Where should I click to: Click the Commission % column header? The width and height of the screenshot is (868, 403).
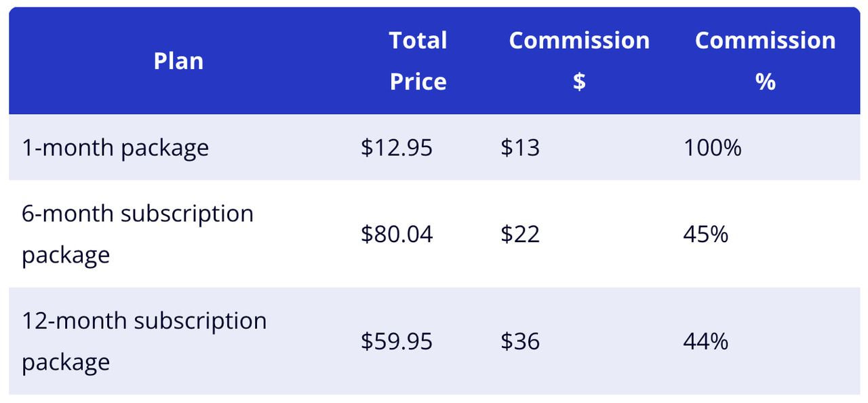coord(765,61)
